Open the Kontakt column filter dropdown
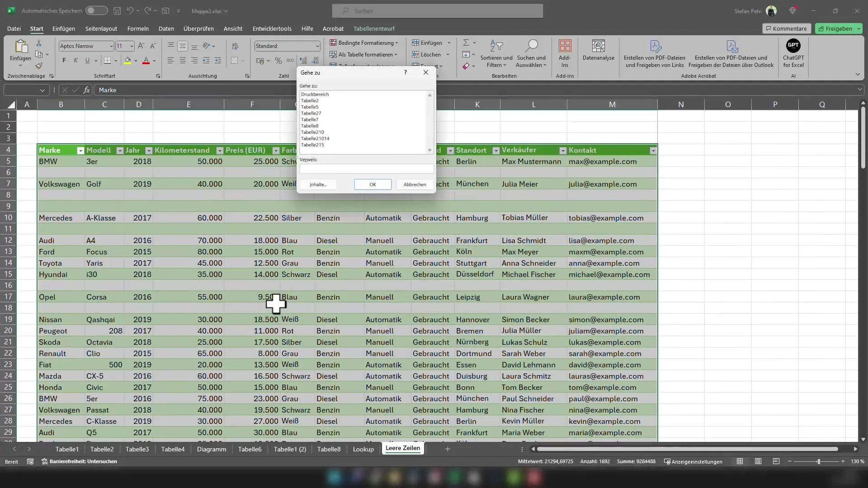 coord(653,150)
